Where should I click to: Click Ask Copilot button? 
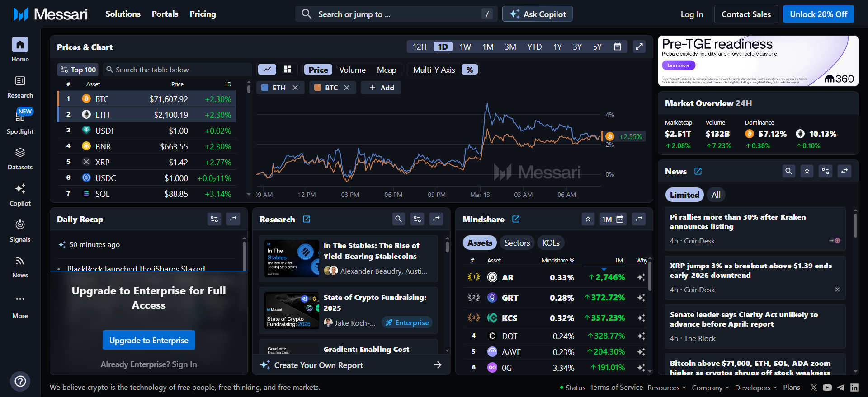click(538, 14)
